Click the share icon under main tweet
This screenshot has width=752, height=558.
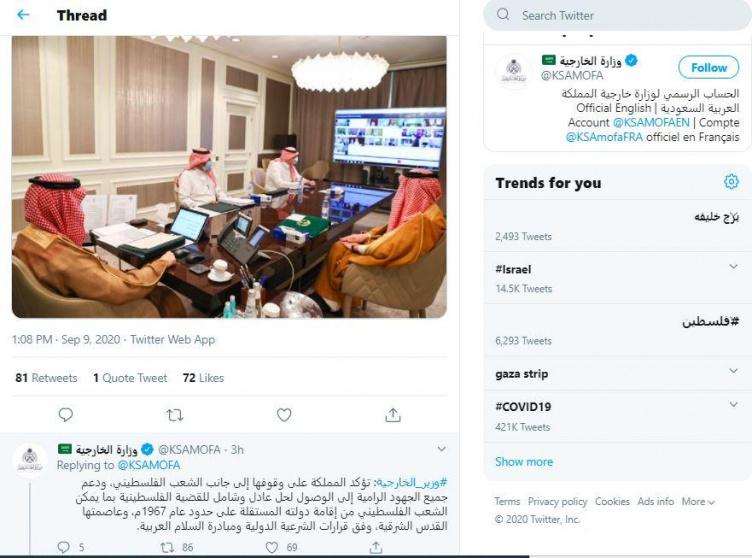pyautogui.click(x=393, y=415)
